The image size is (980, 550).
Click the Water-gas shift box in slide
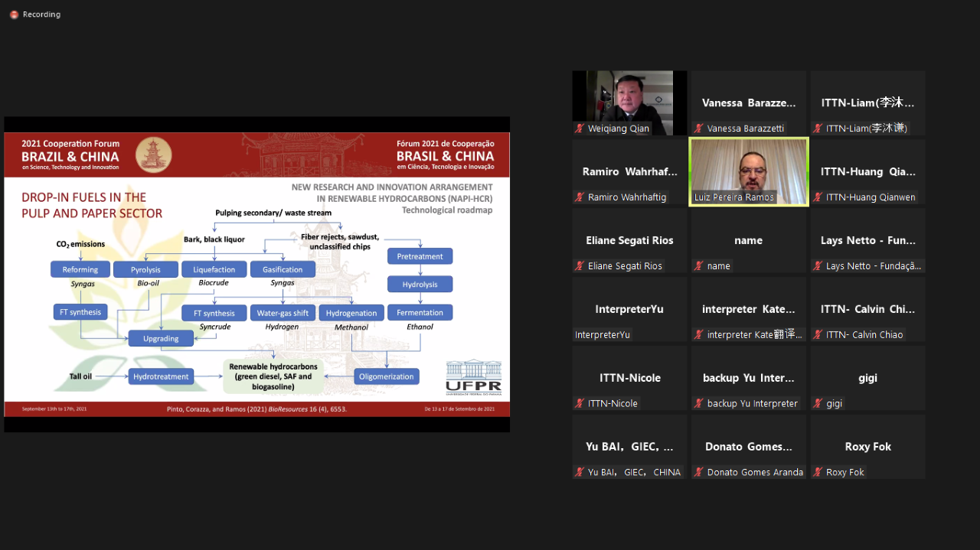tap(283, 313)
